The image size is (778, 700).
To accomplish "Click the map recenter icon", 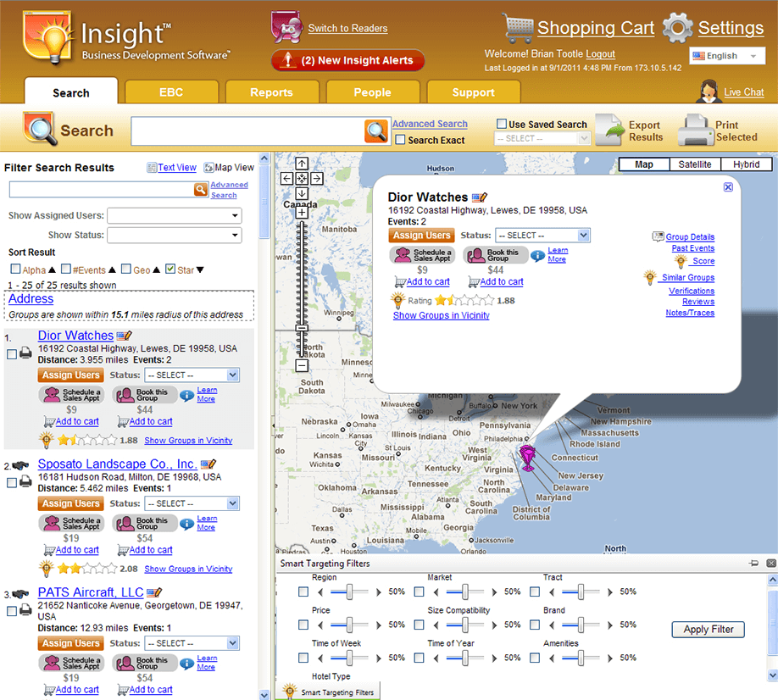I will [302, 178].
